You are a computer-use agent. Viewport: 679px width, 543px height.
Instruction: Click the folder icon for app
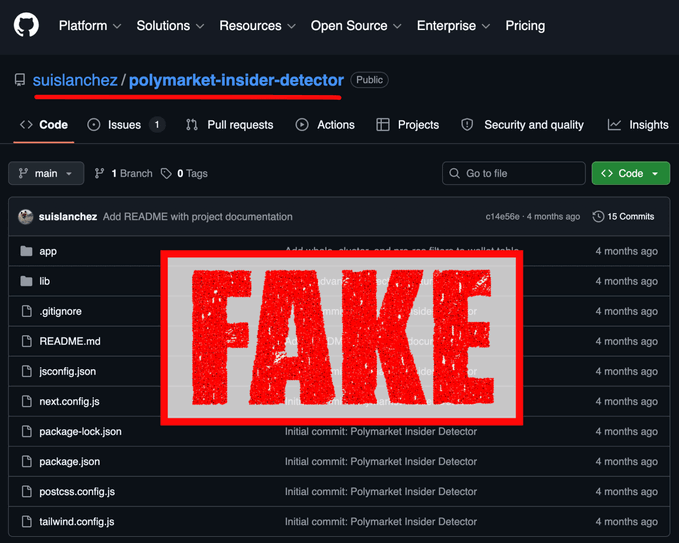pos(26,251)
